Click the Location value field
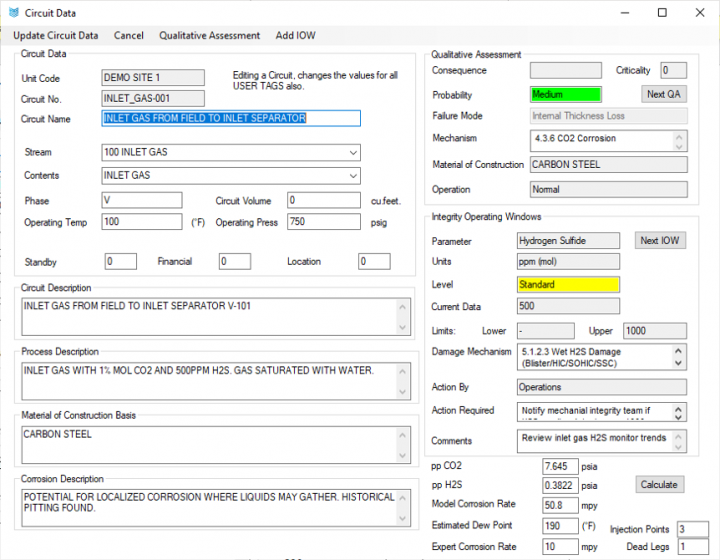The height and width of the screenshot is (560, 720). coord(374,262)
